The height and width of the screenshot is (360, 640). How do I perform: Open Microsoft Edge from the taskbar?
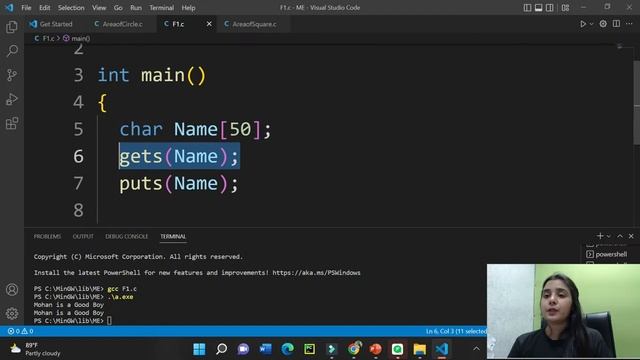click(288, 349)
